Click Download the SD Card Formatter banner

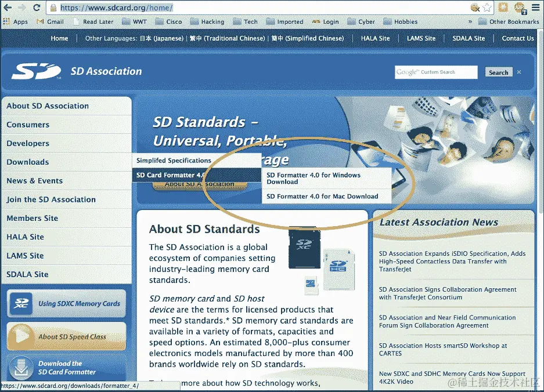[x=66, y=368]
